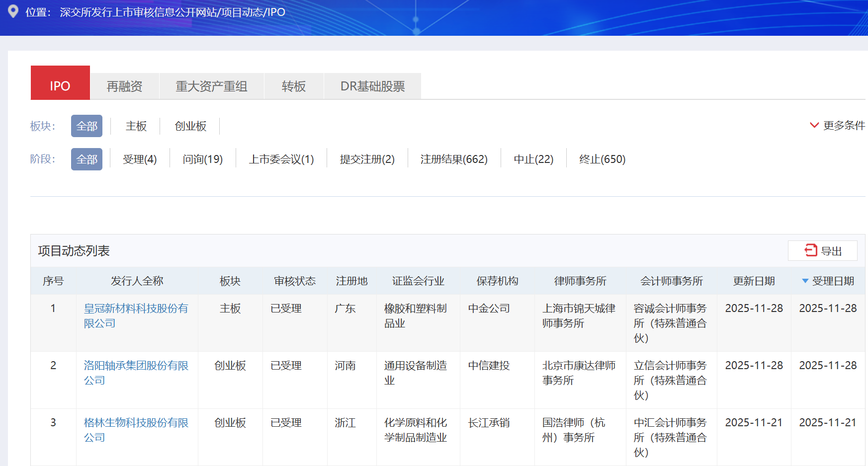Open the DR基础股票 tab
868x466 pixels.
click(372, 86)
